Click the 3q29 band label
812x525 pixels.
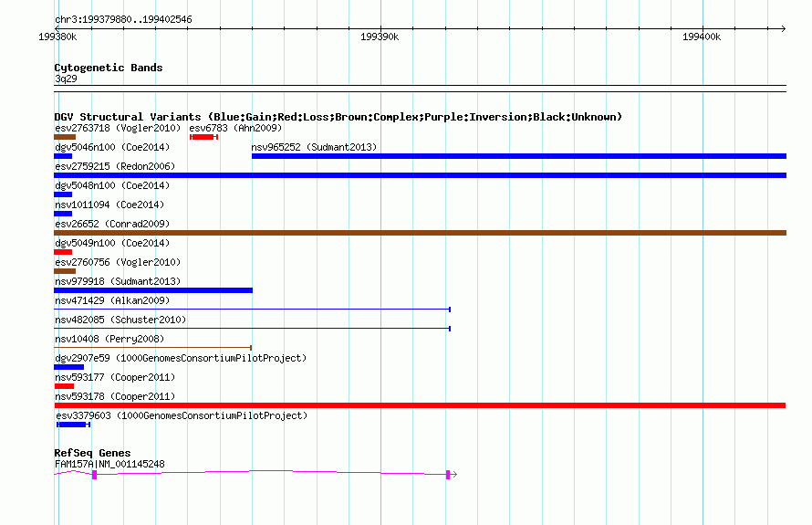(66, 79)
